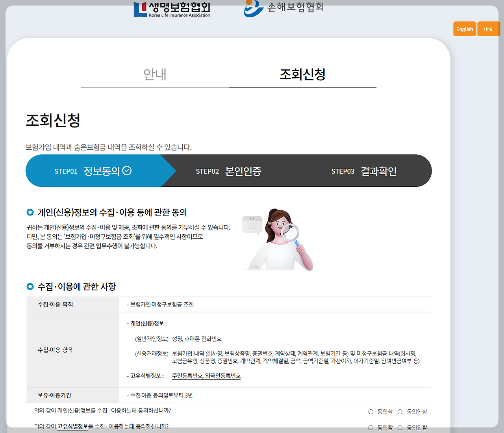The width and height of the screenshot is (504, 433).
Task: Select 동의안함 for 고유식별정보 consent
Action: [x=400, y=427]
